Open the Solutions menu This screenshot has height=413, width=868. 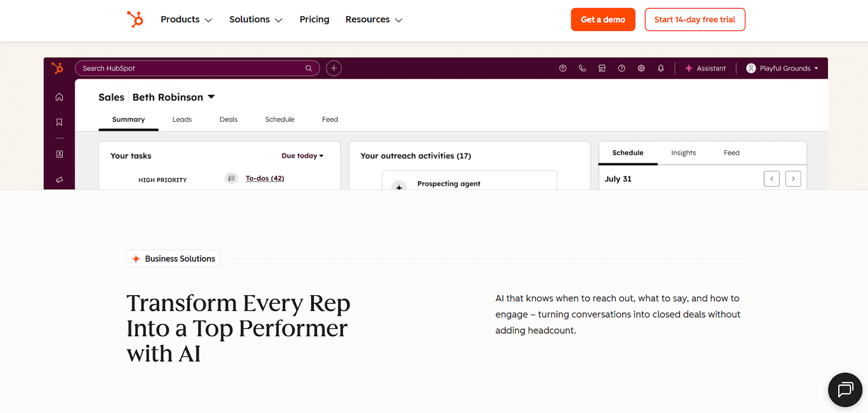tap(256, 20)
